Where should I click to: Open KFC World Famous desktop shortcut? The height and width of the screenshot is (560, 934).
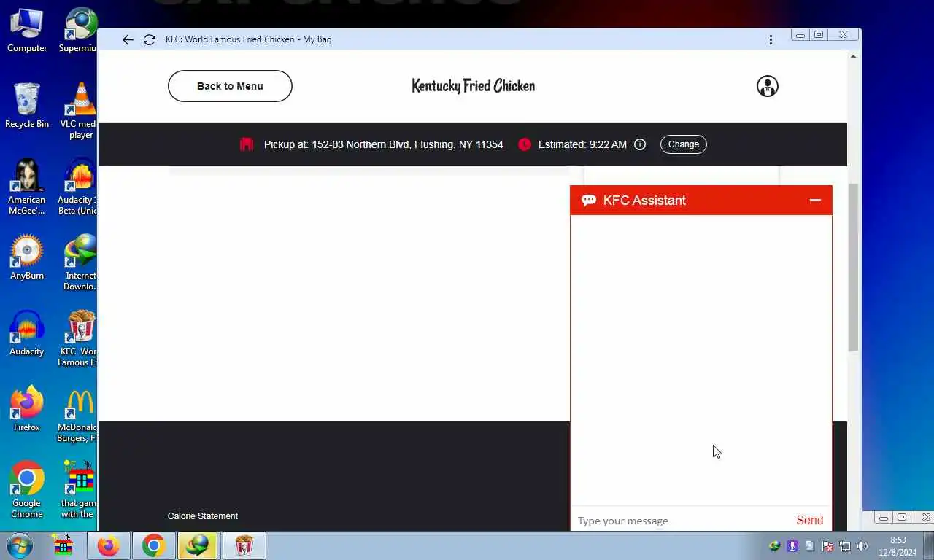[x=79, y=338]
